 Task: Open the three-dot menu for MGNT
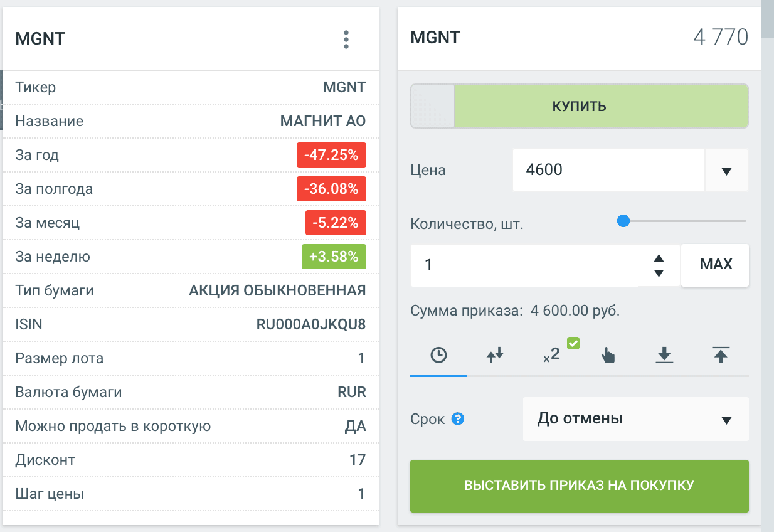pos(346,40)
